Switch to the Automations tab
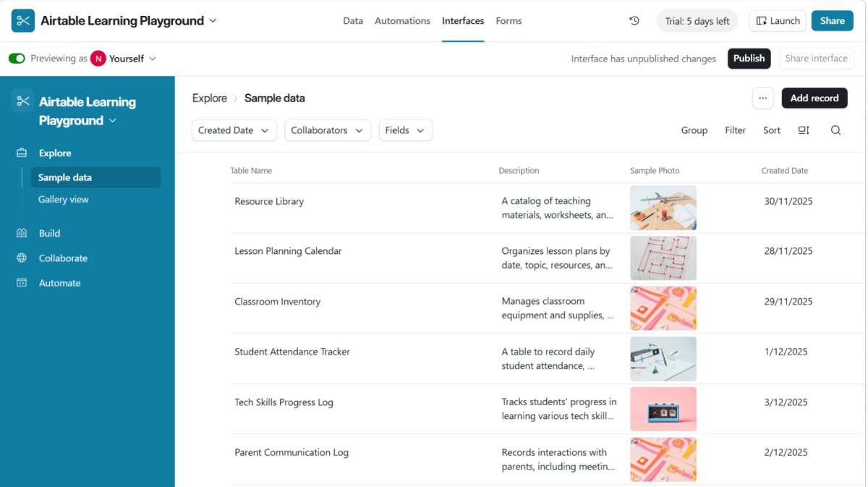Image resolution: width=868 pixels, height=487 pixels. point(402,21)
